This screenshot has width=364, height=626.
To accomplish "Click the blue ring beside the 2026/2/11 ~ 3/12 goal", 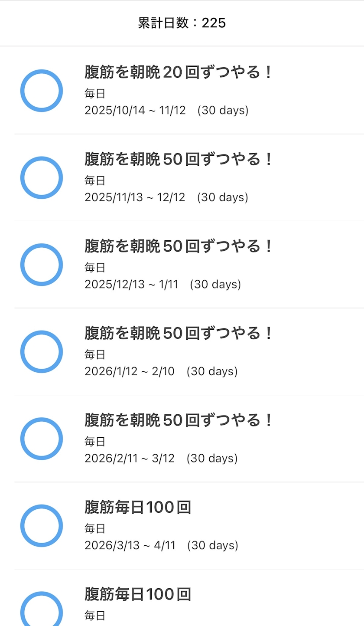I will click(42, 439).
